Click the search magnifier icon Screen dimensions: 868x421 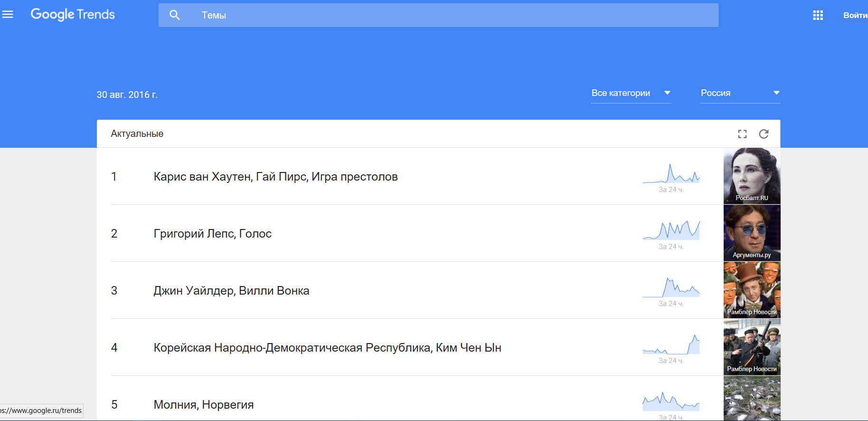(175, 15)
